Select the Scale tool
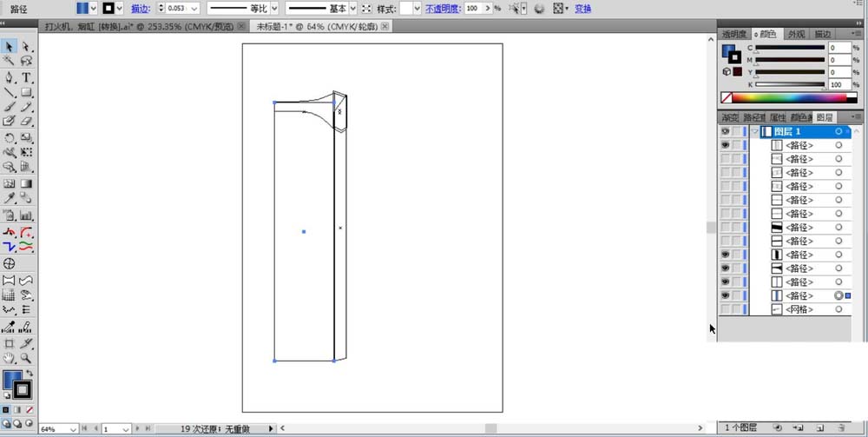This screenshot has height=437, width=868. pyautogui.click(x=26, y=137)
